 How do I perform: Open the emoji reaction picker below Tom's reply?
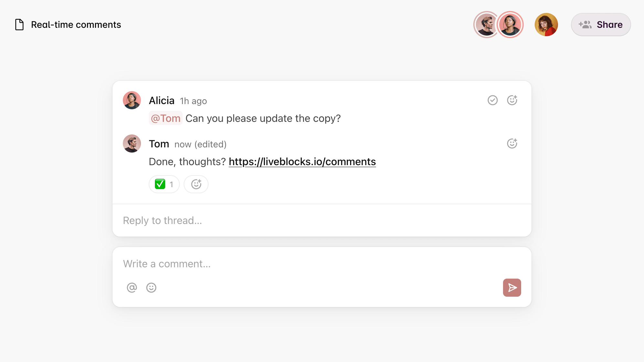point(196,184)
